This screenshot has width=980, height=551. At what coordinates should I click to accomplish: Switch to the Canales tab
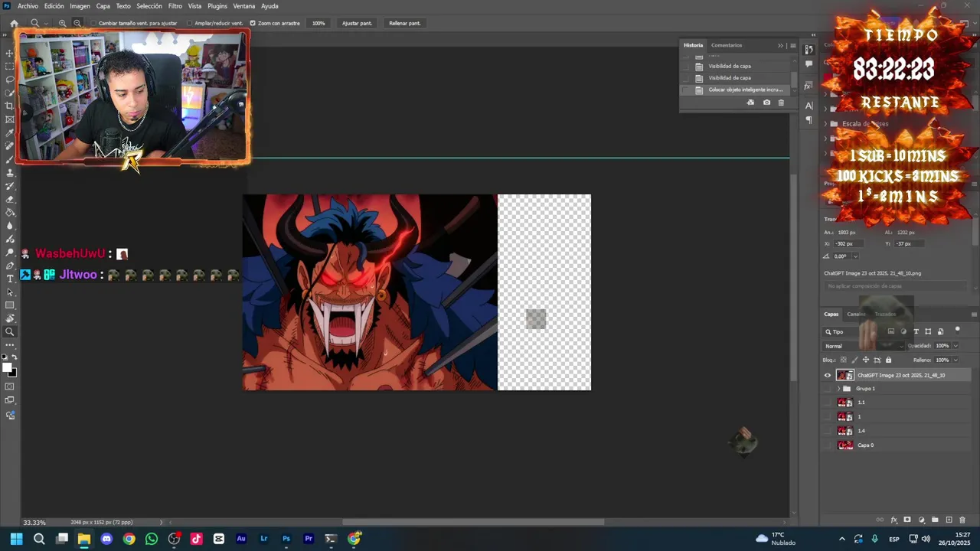[x=856, y=314]
